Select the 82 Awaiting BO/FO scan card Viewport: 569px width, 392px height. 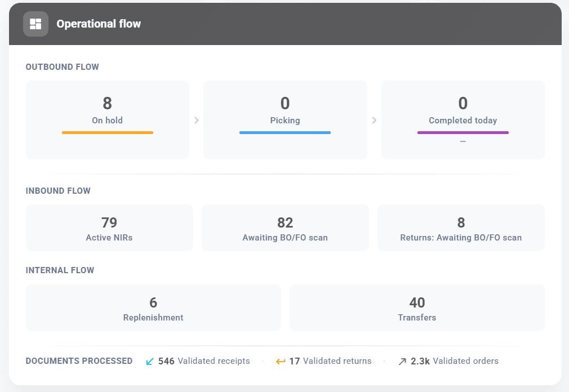tap(285, 228)
